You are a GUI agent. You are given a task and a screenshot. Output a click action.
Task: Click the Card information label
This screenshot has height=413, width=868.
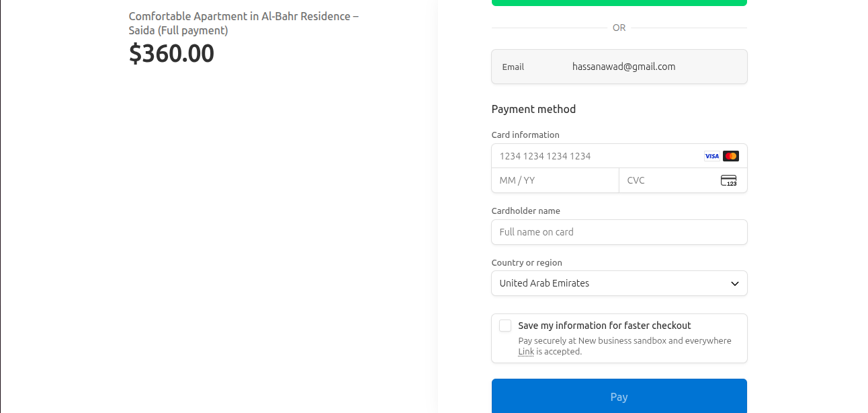(525, 135)
